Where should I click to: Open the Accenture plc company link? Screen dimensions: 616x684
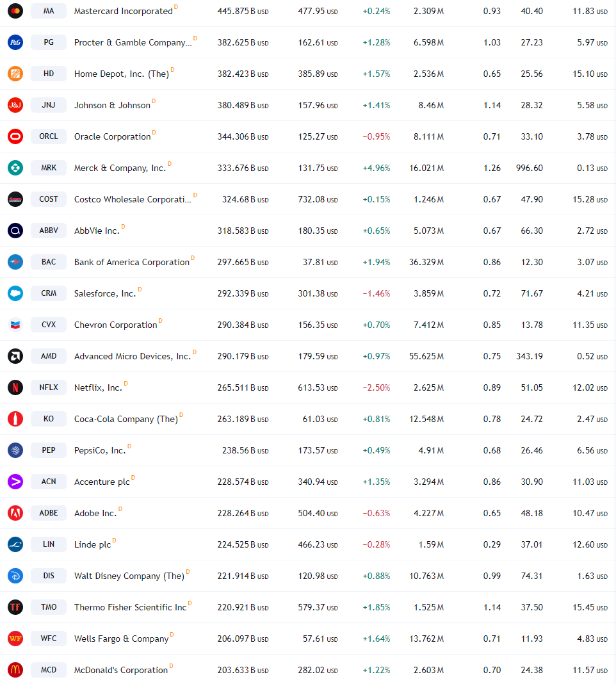102,482
